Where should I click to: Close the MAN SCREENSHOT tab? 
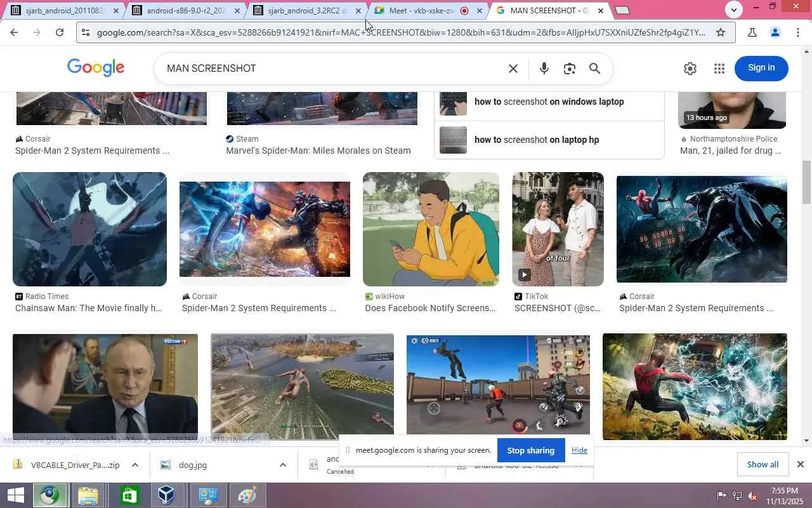click(601, 11)
